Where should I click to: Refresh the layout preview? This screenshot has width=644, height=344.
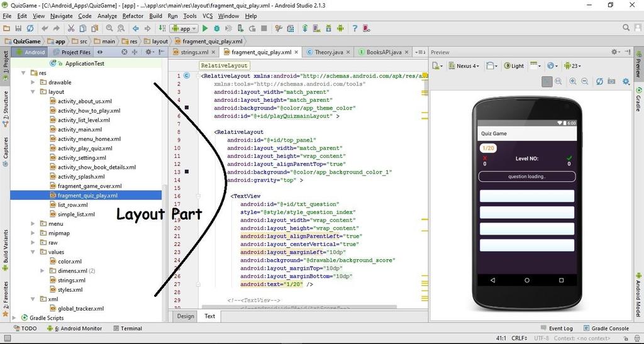pyautogui.click(x=599, y=82)
